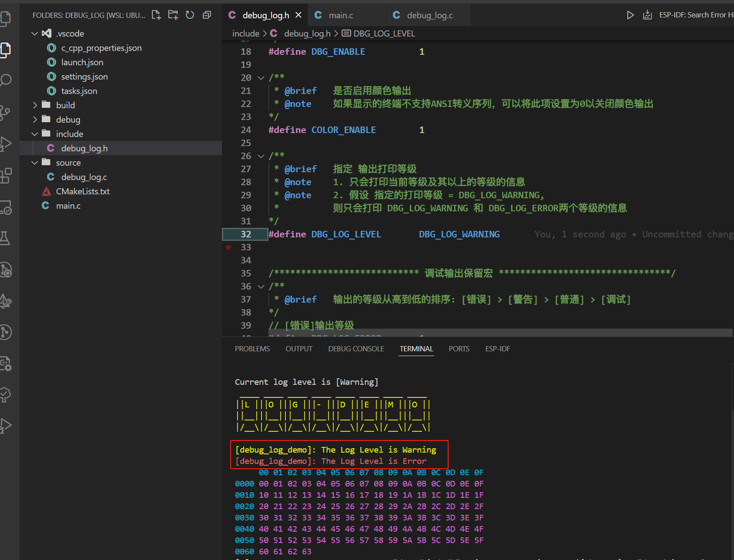Click the DBG_ENABLE macro on line 18
Screen dimensions: 734x560
click(338, 52)
